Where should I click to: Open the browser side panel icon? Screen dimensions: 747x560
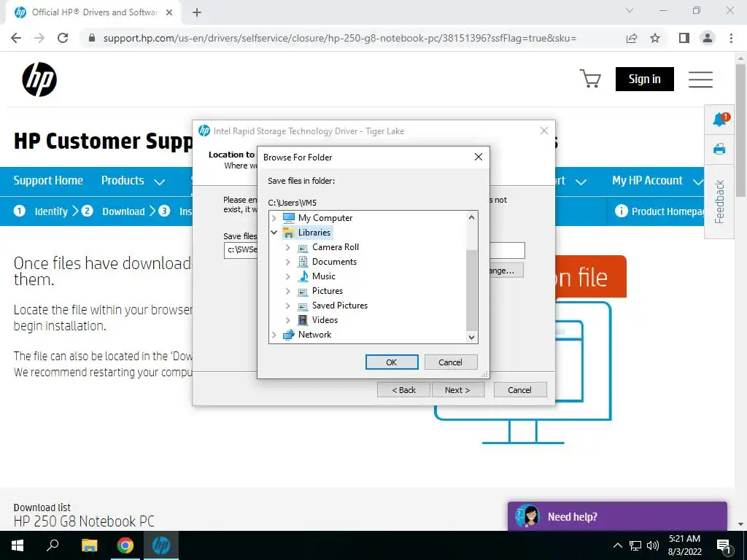tap(684, 38)
